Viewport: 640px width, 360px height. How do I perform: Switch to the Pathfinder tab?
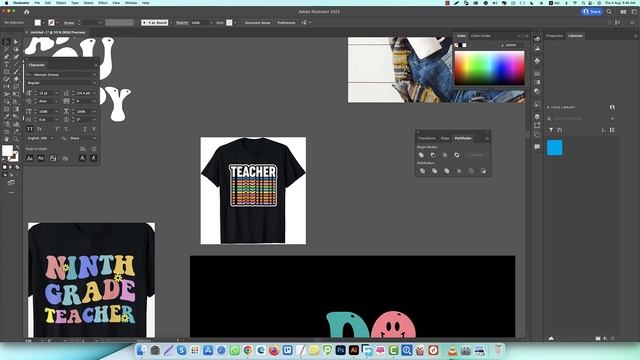(463, 138)
